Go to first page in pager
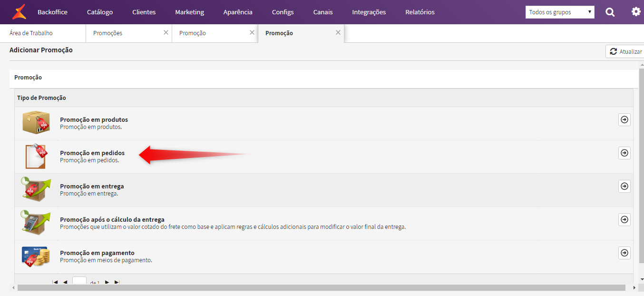Image resolution: width=644 pixels, height=296 pixels. pyautogui.click(x=55, y=282)
